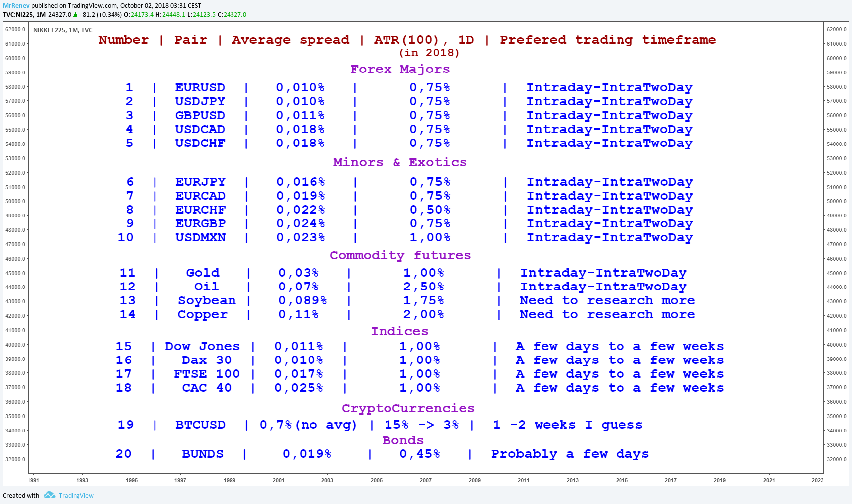Viewport: 852px width, 504px height.
Task: Click the 0,089% spread for Soybean
Action: [x=303, y=300]
